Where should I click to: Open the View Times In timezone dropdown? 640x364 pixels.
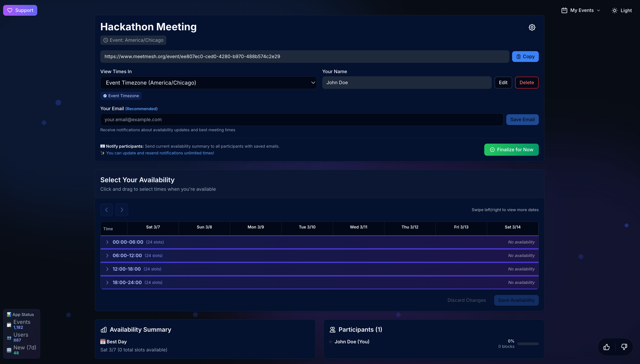[x=208, y=83]
